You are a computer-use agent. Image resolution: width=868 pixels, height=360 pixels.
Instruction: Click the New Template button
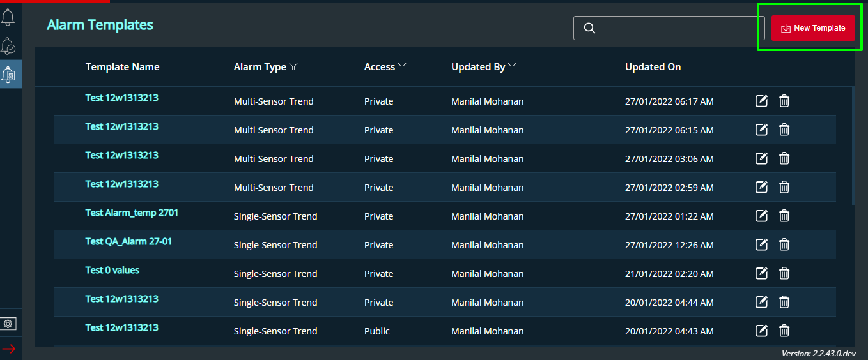(x=813, y=28)
